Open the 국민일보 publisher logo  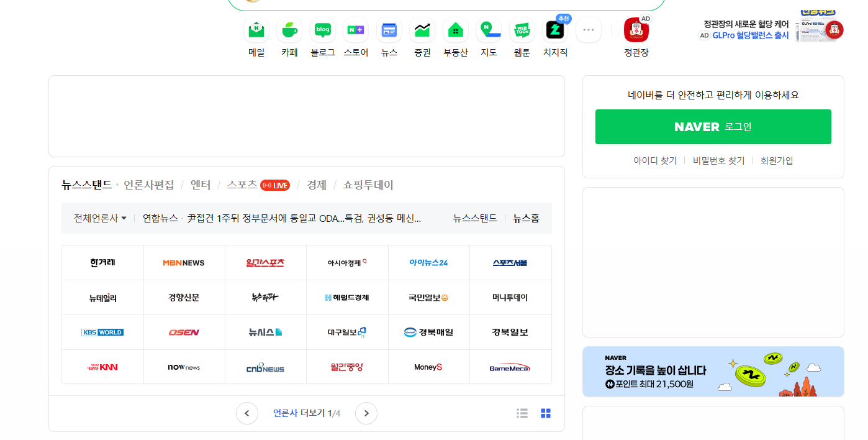tap(428, 298)
